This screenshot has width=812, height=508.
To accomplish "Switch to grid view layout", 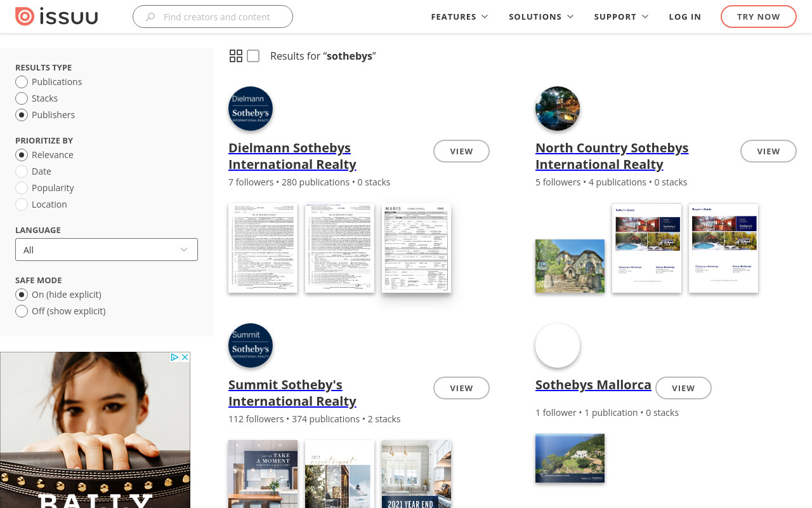I will pos(236,56).
